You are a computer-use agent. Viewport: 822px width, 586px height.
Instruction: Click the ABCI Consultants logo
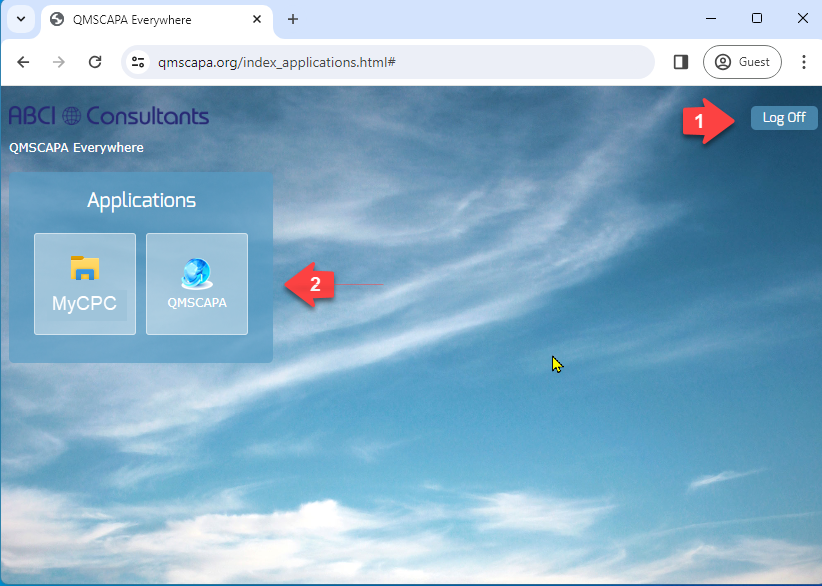pyautogui.click(x=109, y=116)
